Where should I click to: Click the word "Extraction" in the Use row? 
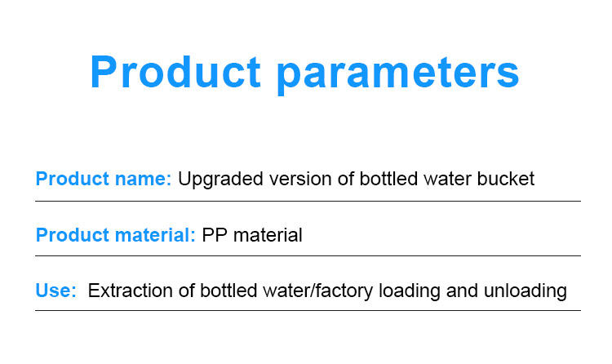pyautogui.click(x=128, y=291)
